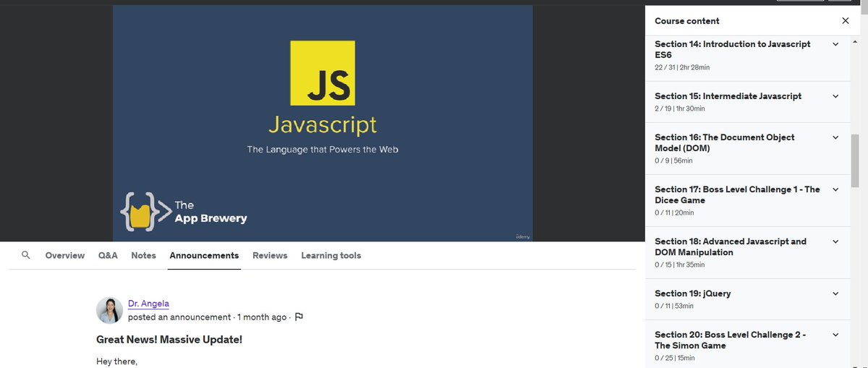868x368 pixels.
Task: Open the Dr. Angela profile link
Action: [148, 304]
